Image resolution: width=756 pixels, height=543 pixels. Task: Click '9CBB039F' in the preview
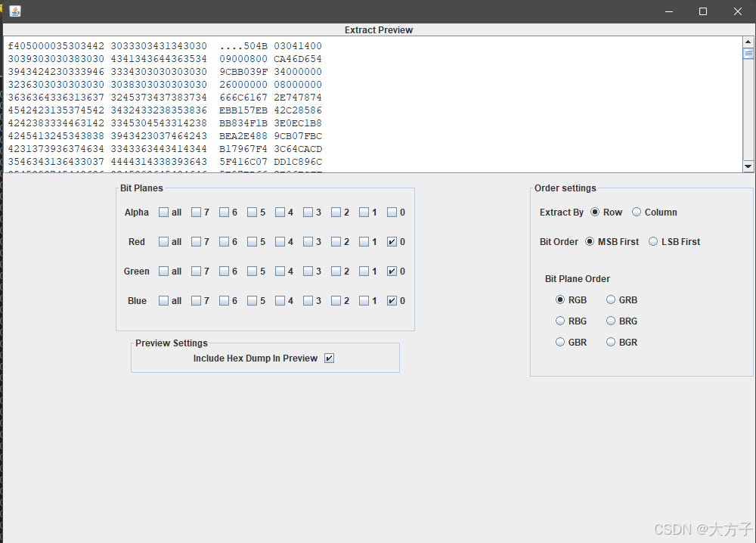243,72
